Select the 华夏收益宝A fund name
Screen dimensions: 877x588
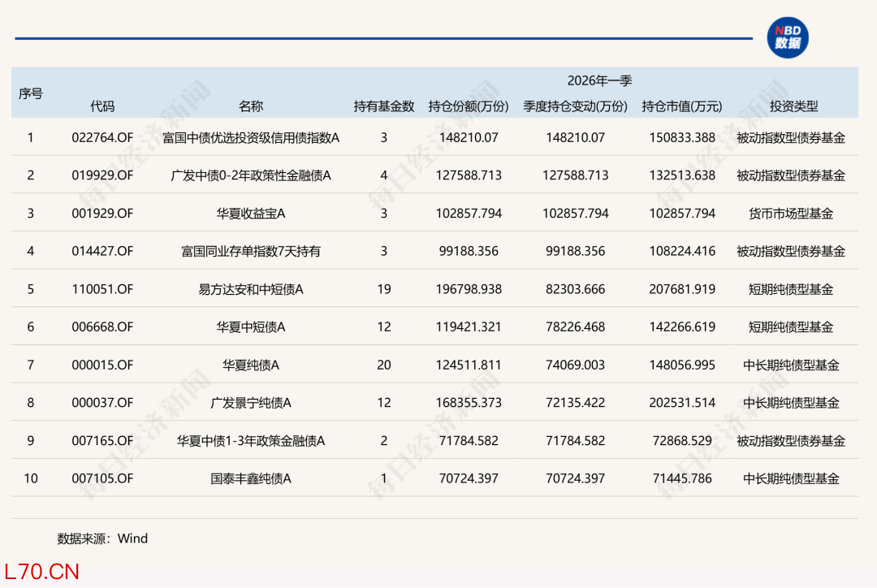(251, 214)
